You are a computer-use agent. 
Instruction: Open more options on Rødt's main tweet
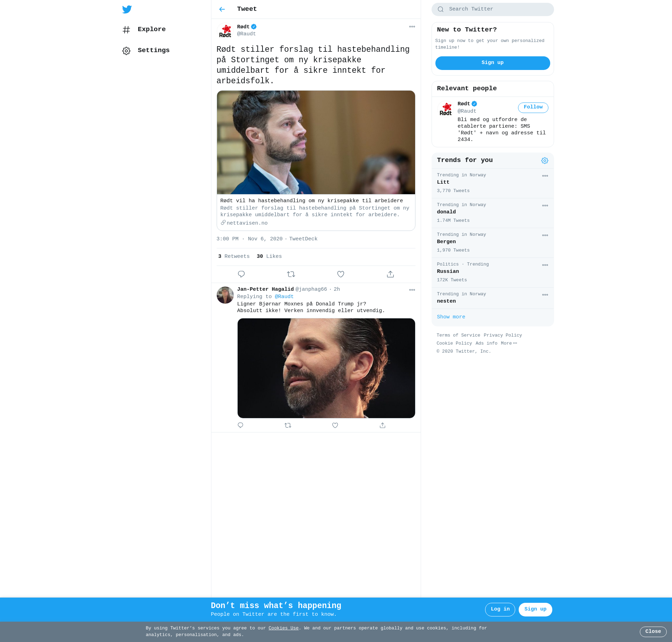coord(412,27)
